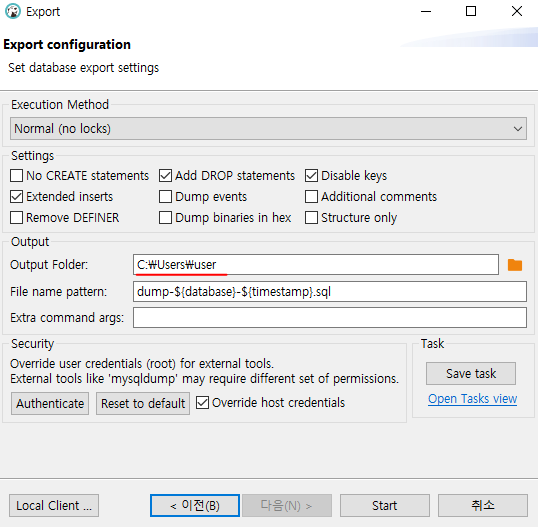Cancel with the 취소 button
This screenshot has width=538, height=527.
click(x=483, y=505)
